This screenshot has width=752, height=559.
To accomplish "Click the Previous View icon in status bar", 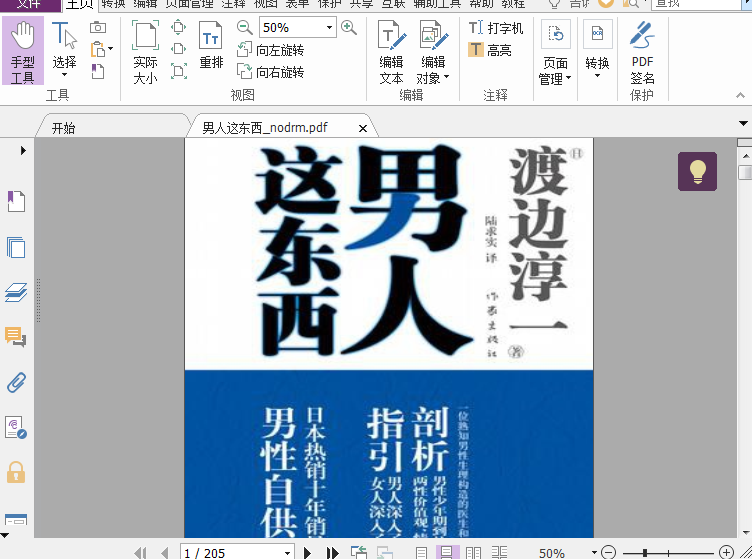I will [359, 552].
